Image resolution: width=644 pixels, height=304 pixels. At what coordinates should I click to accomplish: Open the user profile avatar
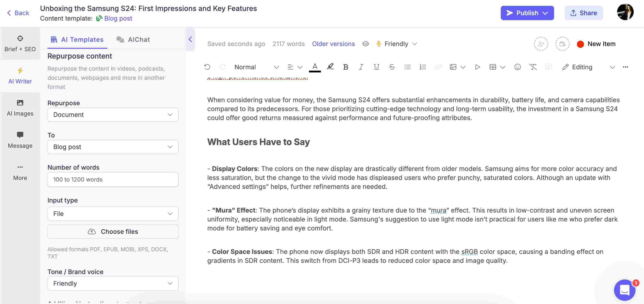625,12
